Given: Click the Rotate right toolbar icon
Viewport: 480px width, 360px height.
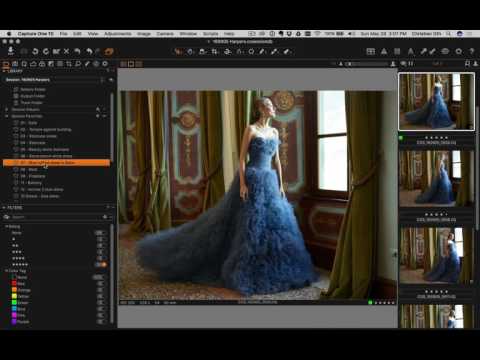Looking at the screenshot, I should click(46, 51).
